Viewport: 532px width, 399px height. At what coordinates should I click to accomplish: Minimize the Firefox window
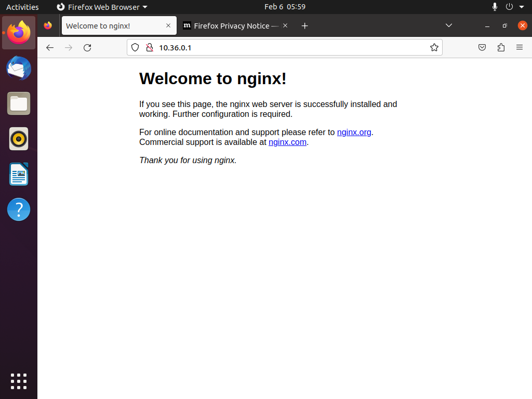click(x=487, y=26)
